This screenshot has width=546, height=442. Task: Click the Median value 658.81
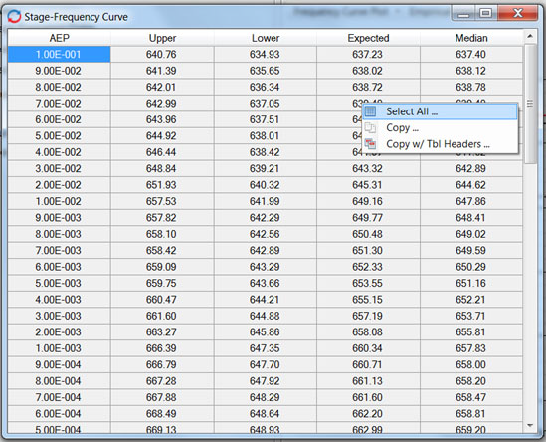470,413
